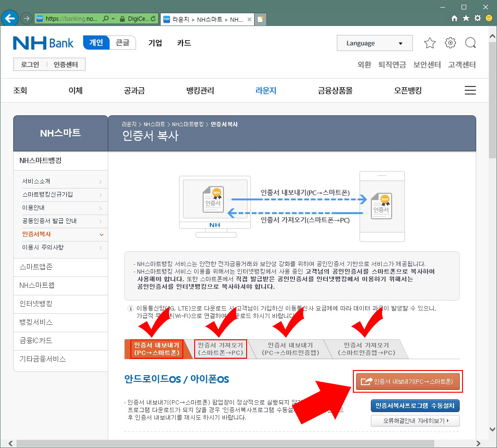
Task: Switch to 큰글 large-text mode
Action: tap(123, 42)
